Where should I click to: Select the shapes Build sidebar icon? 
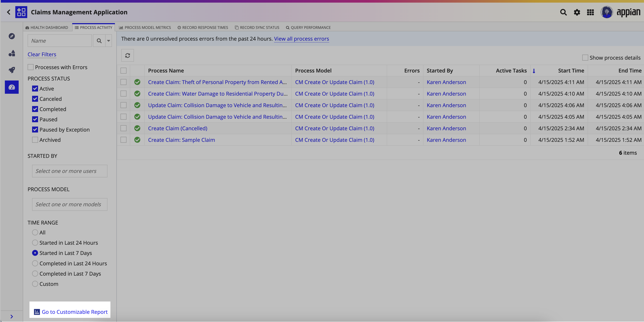[x=12, y=53]
